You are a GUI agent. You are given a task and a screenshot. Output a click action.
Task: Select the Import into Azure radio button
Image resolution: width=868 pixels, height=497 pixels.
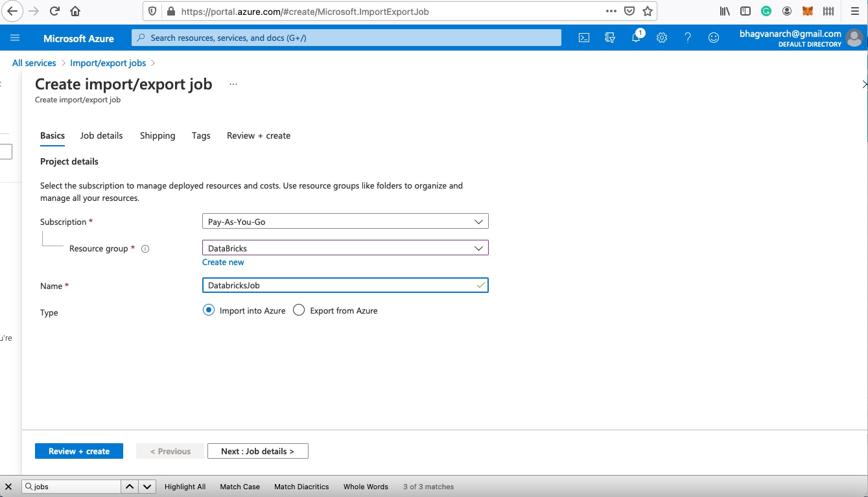point(209,310)
